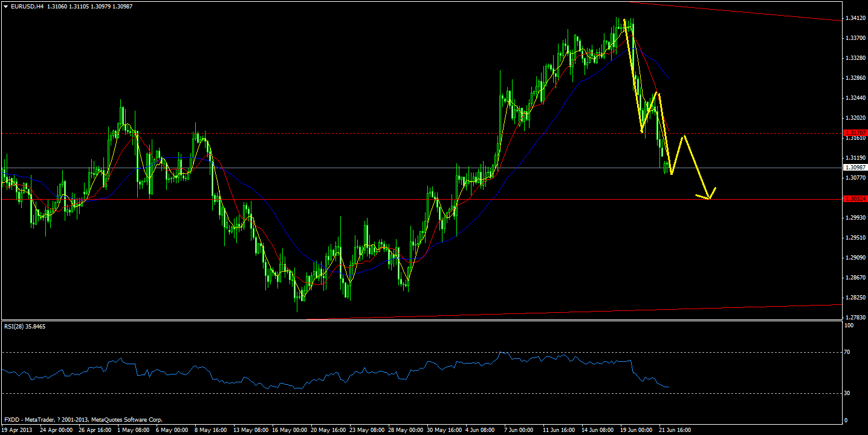Click the FXDD - MetaTrader copyright text

point(83,419)
